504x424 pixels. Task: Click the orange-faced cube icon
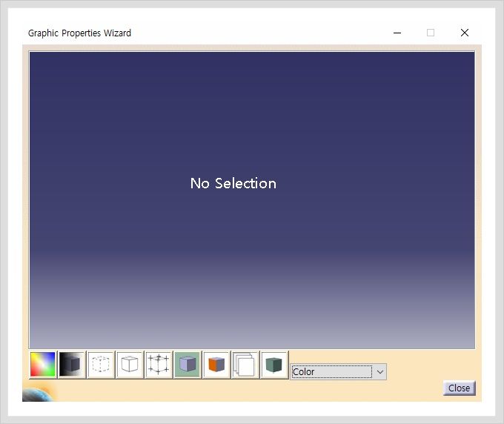pos(216,365)
